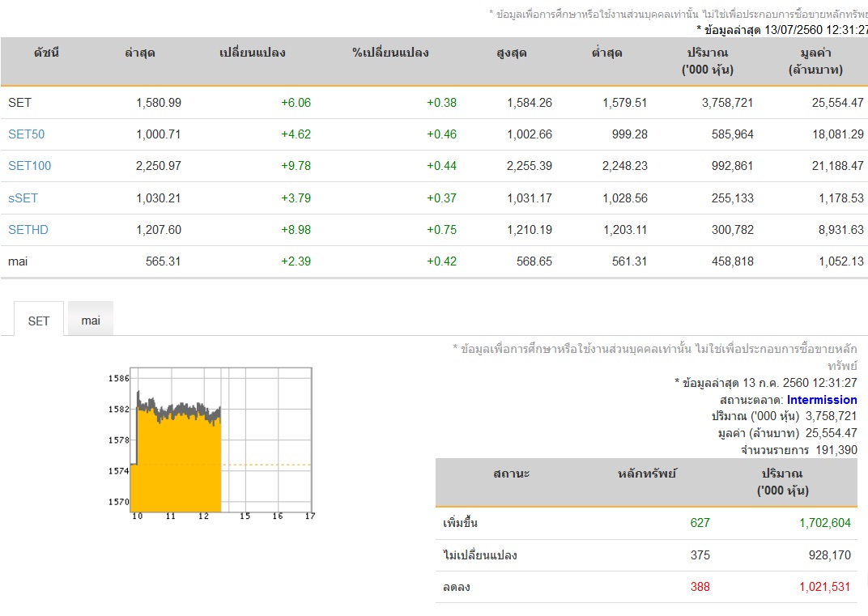Select SET100 low value 2,248.23
This screenshot has height=616, width=868.
(624, 165)
